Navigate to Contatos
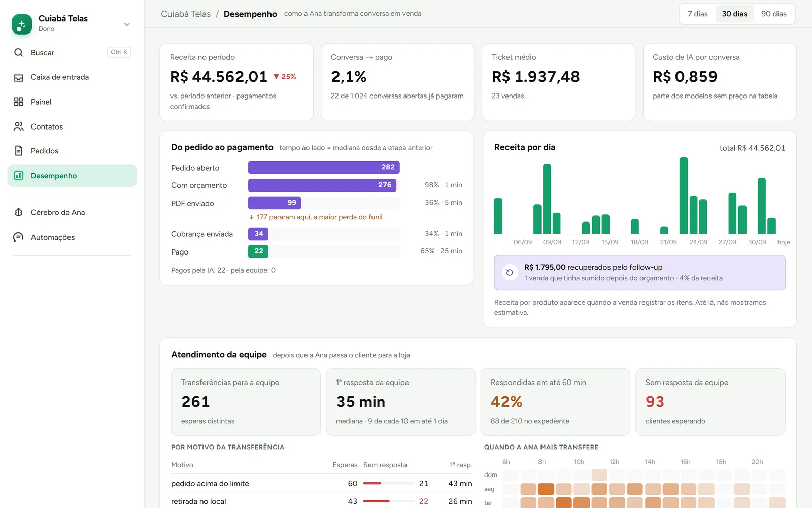The width and height of the screenshot is (812, 508). click(72, 126)
